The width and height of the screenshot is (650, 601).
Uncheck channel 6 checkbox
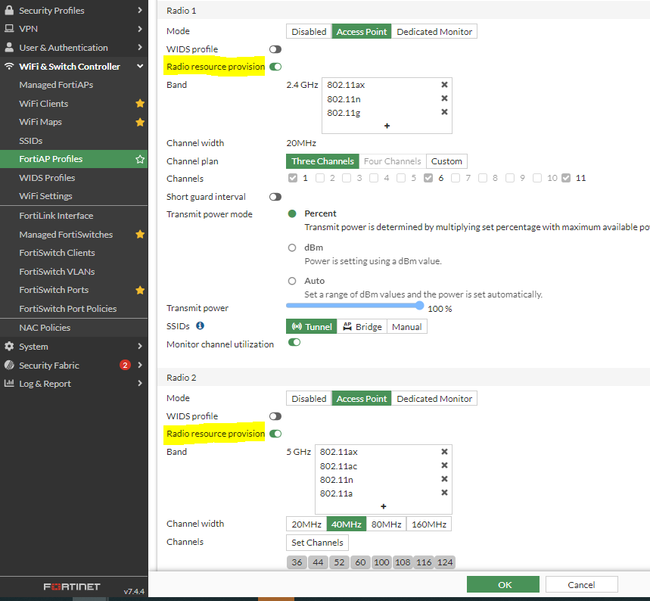tap(428, 178)
